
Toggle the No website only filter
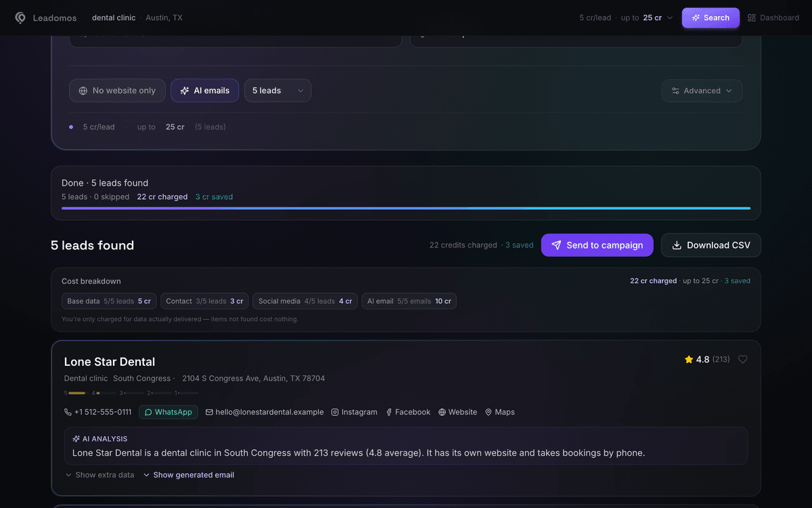(117, 91)
